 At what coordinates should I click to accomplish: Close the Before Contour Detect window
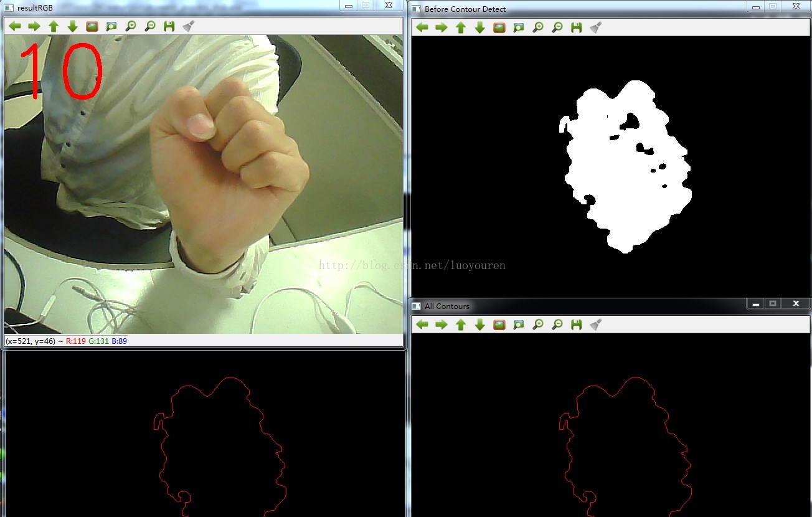(x=796, y=6)
